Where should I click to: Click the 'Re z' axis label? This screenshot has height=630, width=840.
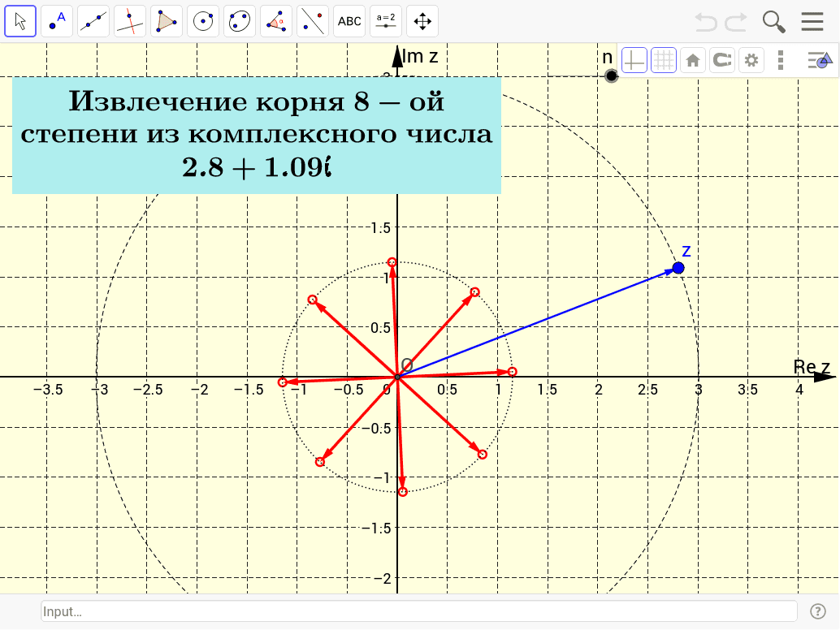pos(812,367)
